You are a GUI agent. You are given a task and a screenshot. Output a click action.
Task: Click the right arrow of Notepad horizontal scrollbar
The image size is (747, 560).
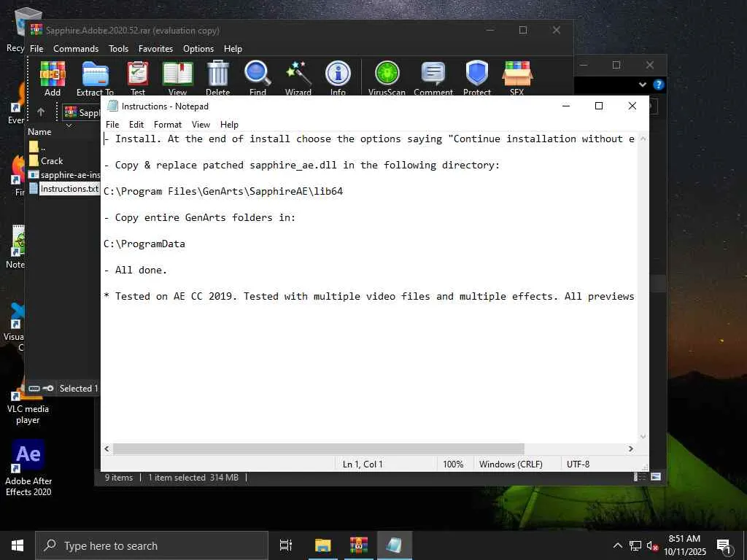[x=631, y=448]
